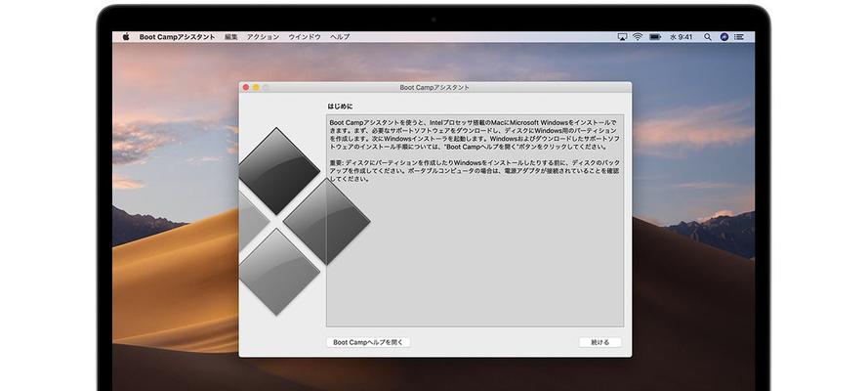868x391 pixels.
Task: Click the introduction text area
Action: tap(475, 220)
